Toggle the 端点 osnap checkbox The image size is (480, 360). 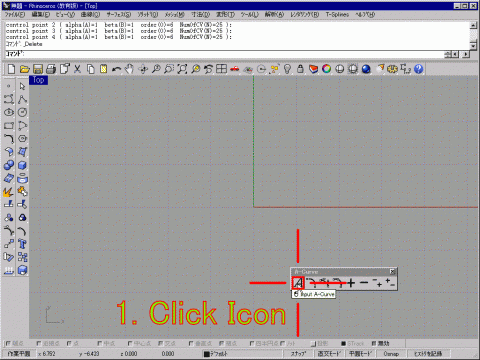point(8,343)
